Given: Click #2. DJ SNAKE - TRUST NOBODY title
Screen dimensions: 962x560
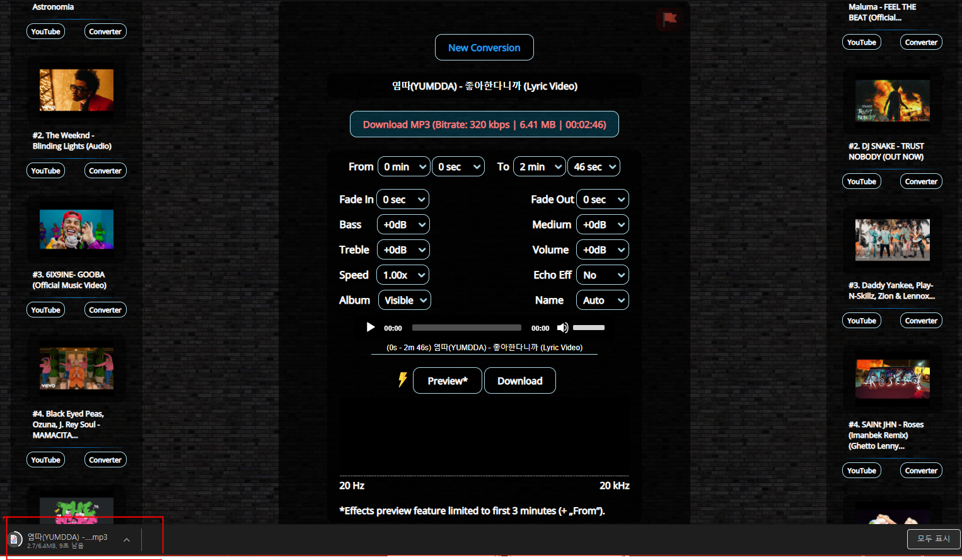Looking at the screenshot, I should (x=886, y=151).
